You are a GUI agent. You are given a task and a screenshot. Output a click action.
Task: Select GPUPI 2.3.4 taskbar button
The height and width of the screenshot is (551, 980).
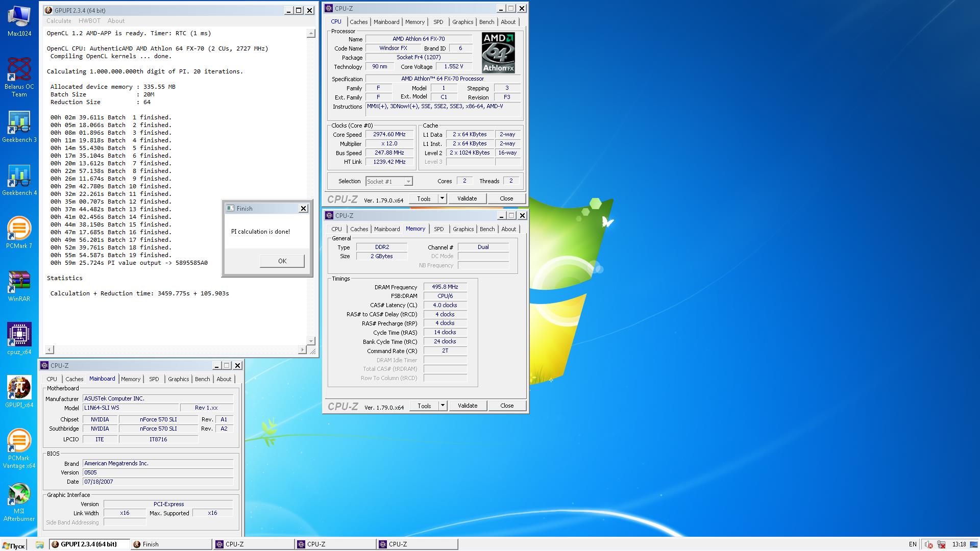point(89,544)
